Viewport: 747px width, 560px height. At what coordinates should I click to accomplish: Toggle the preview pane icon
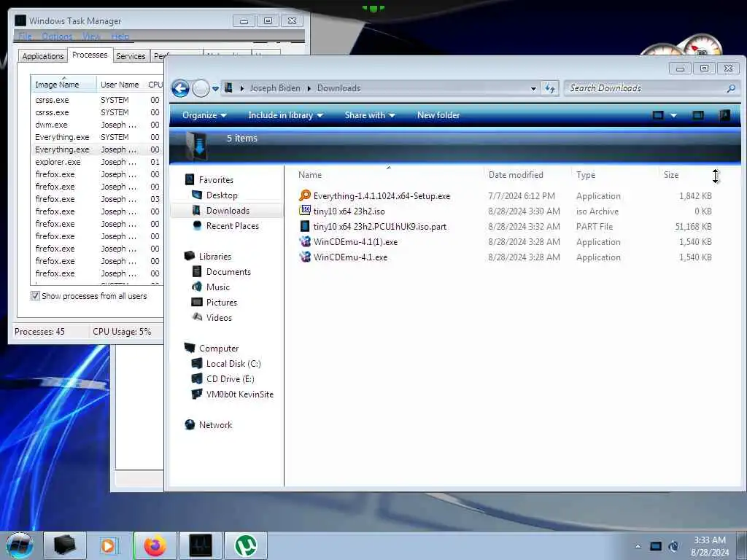[x=698, y=115]
